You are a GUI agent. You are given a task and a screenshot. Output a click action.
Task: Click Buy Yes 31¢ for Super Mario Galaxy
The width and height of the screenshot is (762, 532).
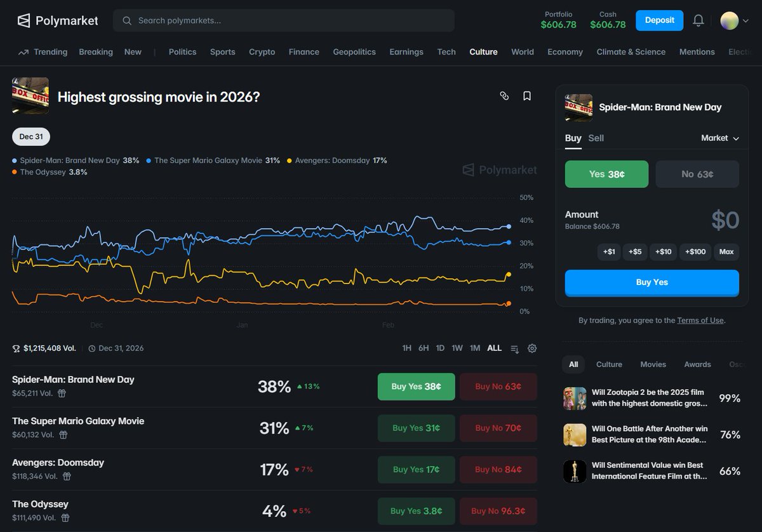(417, 428)
